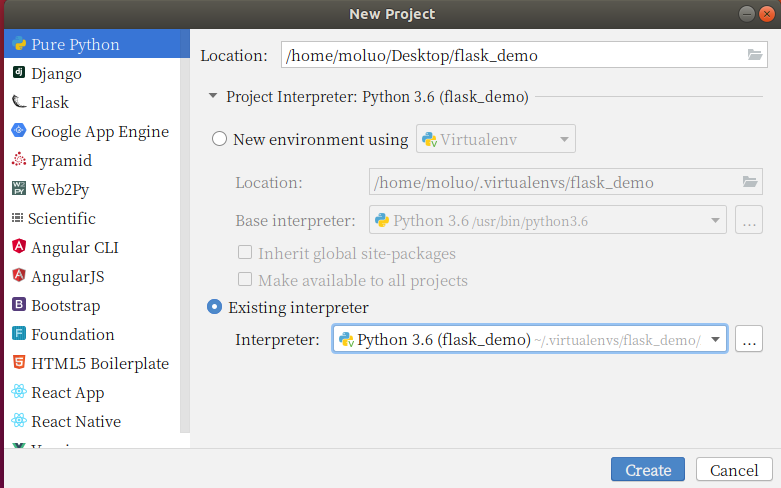This screenshot has height=488, width=781.
Task: Choose HTML5 Boilerplate project type
Action: tap(92, 363)
